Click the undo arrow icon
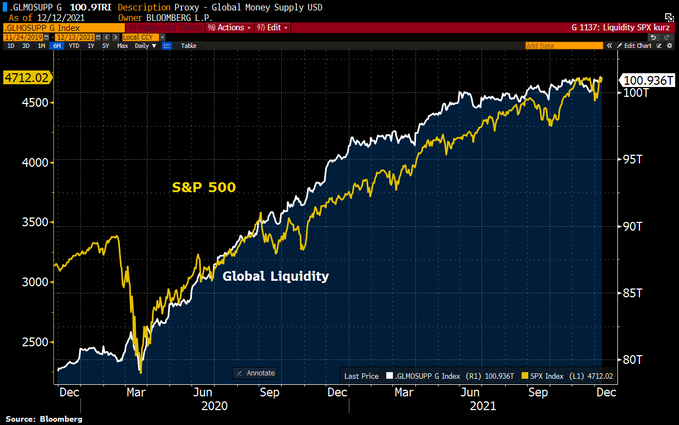Screen dimensions: 679x425 click(x=654, y=37)
